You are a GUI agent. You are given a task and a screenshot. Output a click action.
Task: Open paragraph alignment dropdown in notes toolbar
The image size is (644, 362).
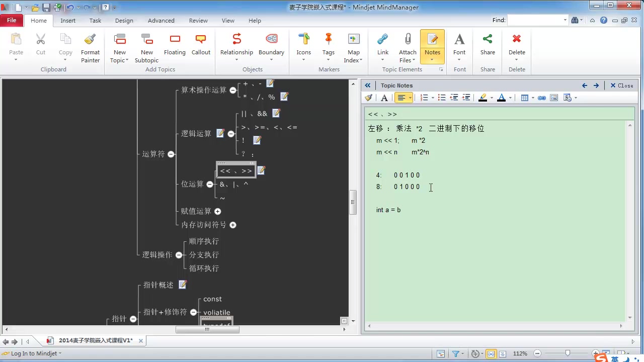(x=411, y=98)
